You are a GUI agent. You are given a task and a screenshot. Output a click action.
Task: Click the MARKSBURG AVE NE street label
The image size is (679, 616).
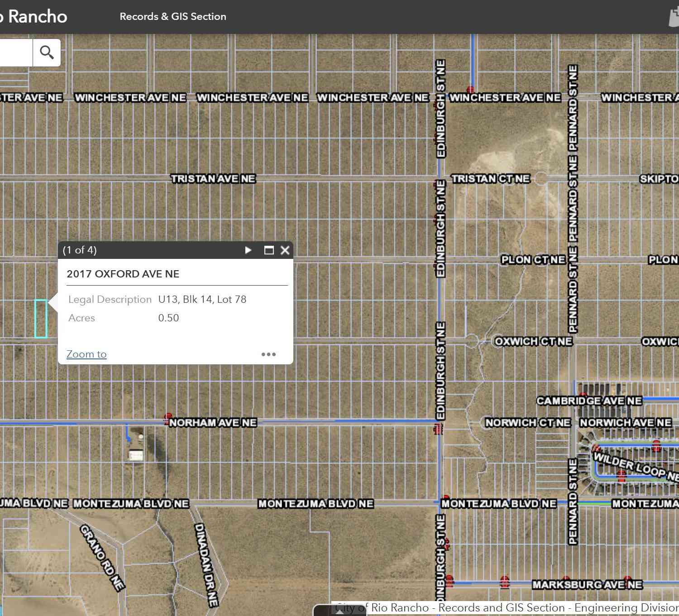587,585
